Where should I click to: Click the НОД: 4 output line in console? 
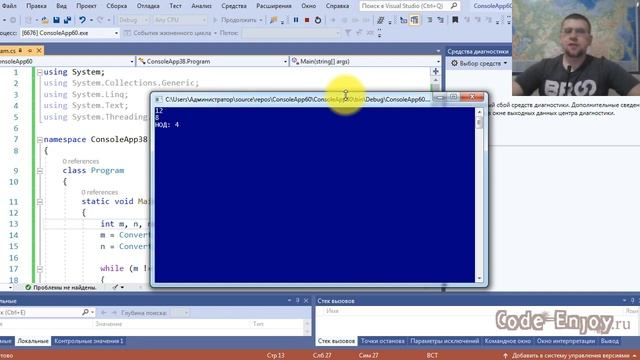pyautogui.click(x=167, y=124)
